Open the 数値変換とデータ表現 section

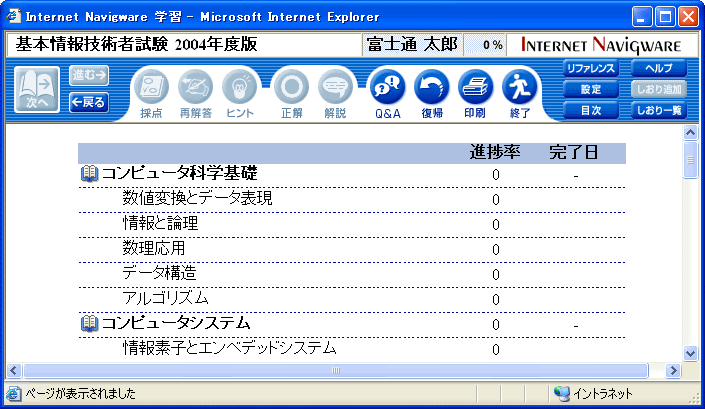[x=197, y=198]
